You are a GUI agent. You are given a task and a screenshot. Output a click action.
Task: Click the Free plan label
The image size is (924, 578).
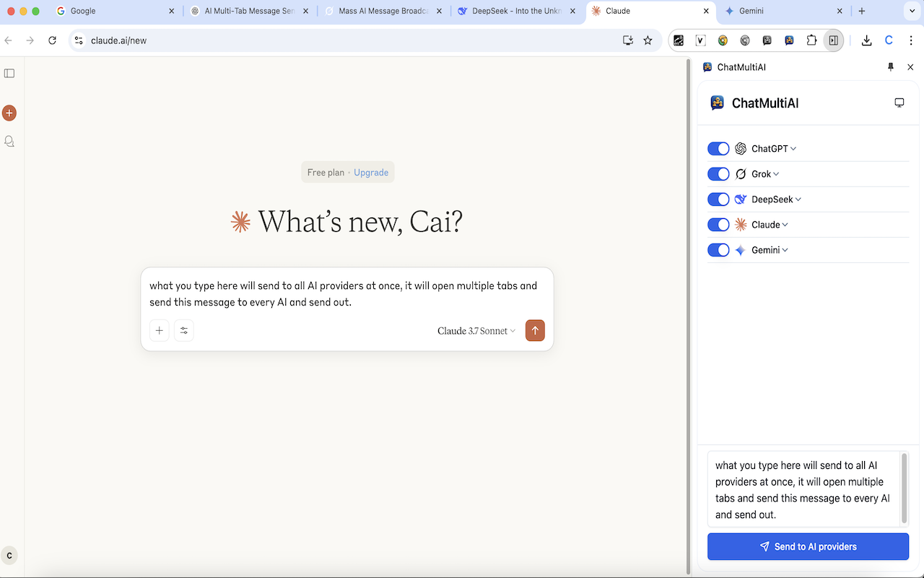(326, 173)
